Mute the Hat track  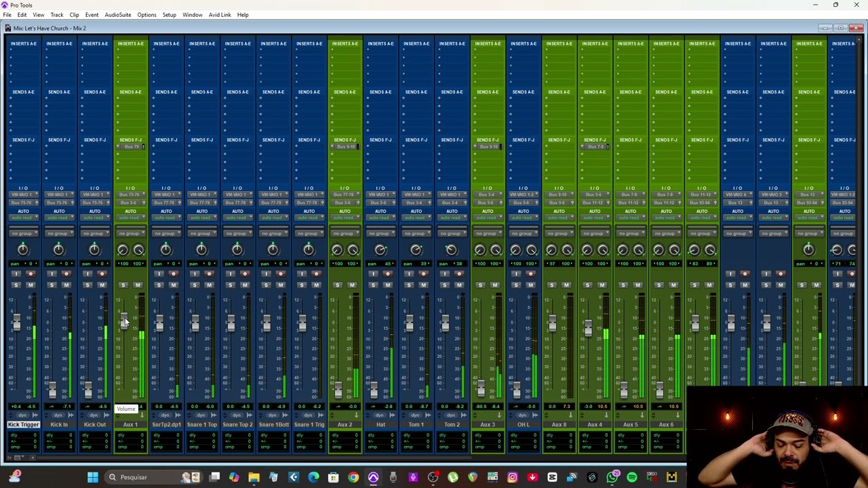pos(388,285)
